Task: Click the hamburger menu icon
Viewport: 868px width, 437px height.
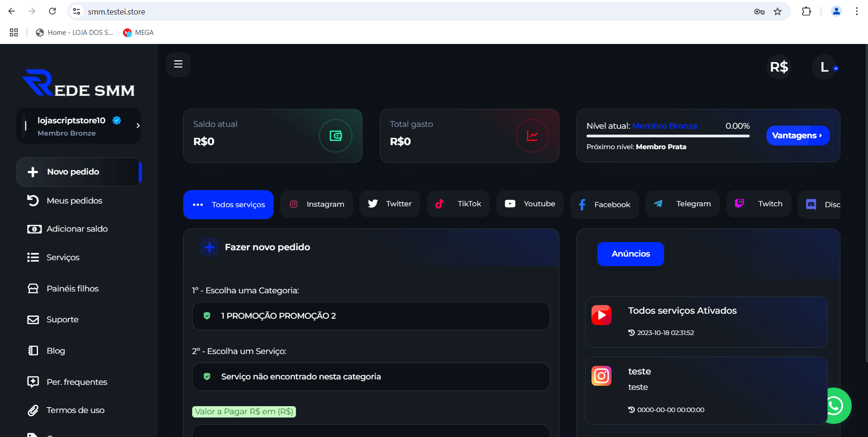Action: tap(178, 64)
